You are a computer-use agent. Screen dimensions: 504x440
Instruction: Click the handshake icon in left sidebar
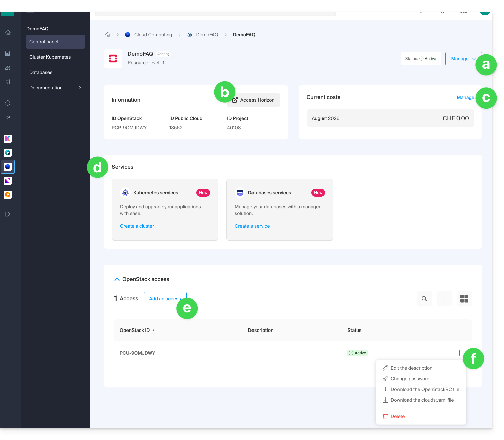point(8,117)
